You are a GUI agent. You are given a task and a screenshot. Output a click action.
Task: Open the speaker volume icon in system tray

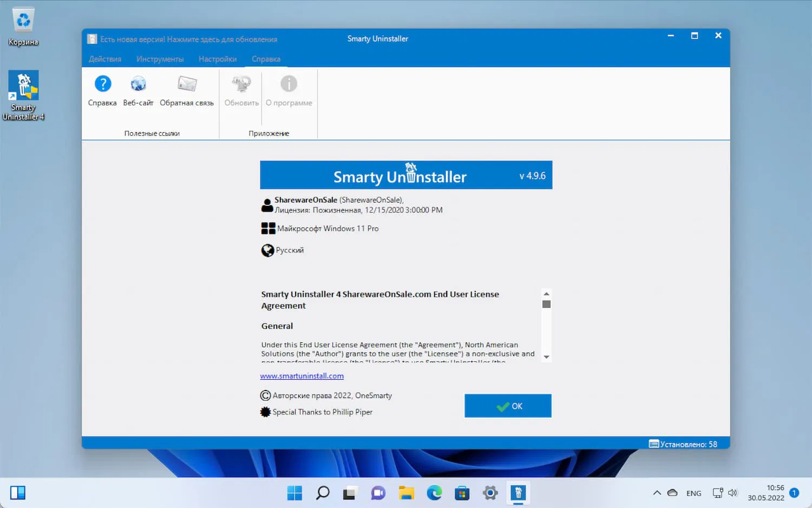tap(734, 493)
